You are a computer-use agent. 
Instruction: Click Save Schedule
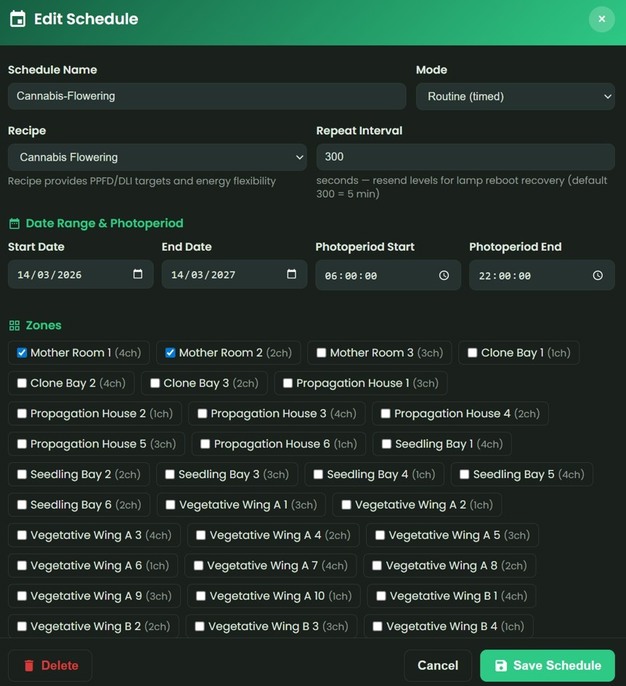tap(547, 665)
